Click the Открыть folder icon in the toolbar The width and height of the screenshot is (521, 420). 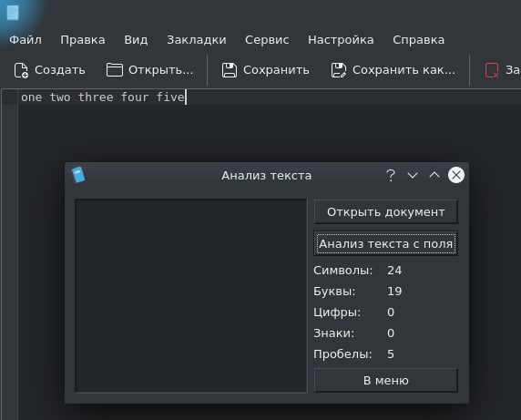point(115,70)
